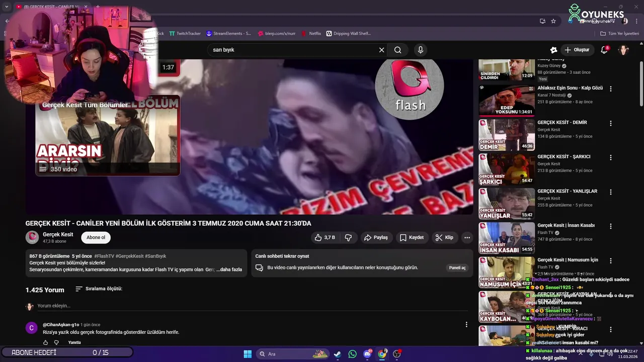Bookmark this page with the star icon
Viewport: 644px width, 362px height.
[553, 21]
